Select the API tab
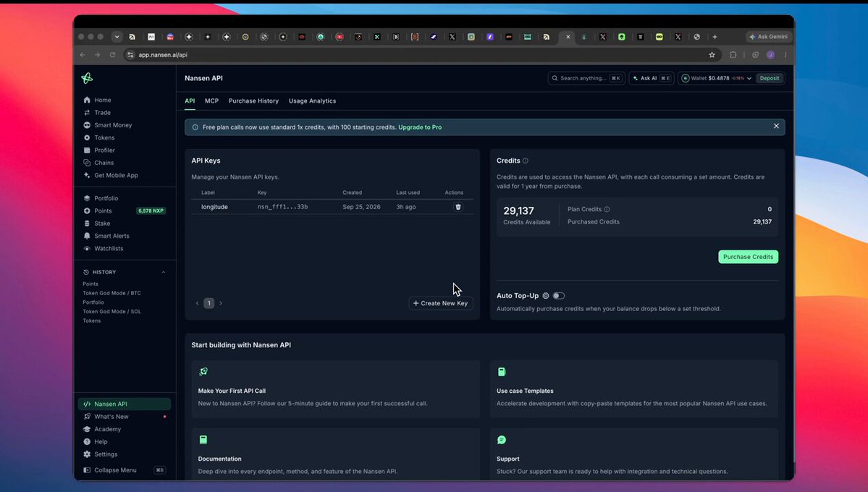 [190, 101]
